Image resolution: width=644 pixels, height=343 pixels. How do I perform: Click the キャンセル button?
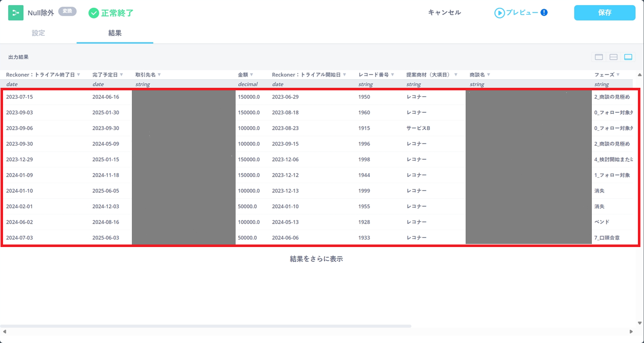pos(444,13)
